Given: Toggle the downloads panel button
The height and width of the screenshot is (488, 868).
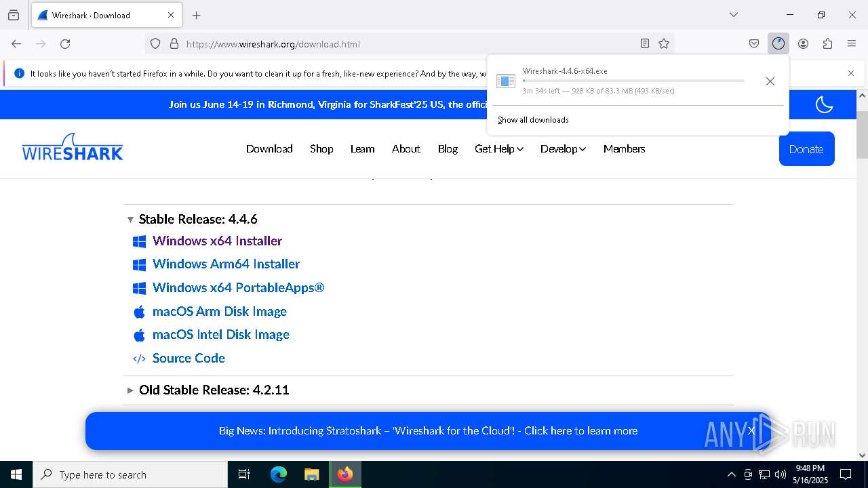Looking at the screenshot, I should tap(778, 43).
